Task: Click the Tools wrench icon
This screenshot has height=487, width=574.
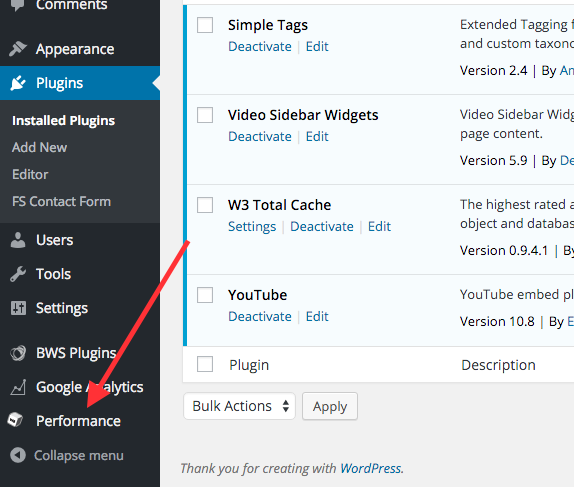Action: 18,274
